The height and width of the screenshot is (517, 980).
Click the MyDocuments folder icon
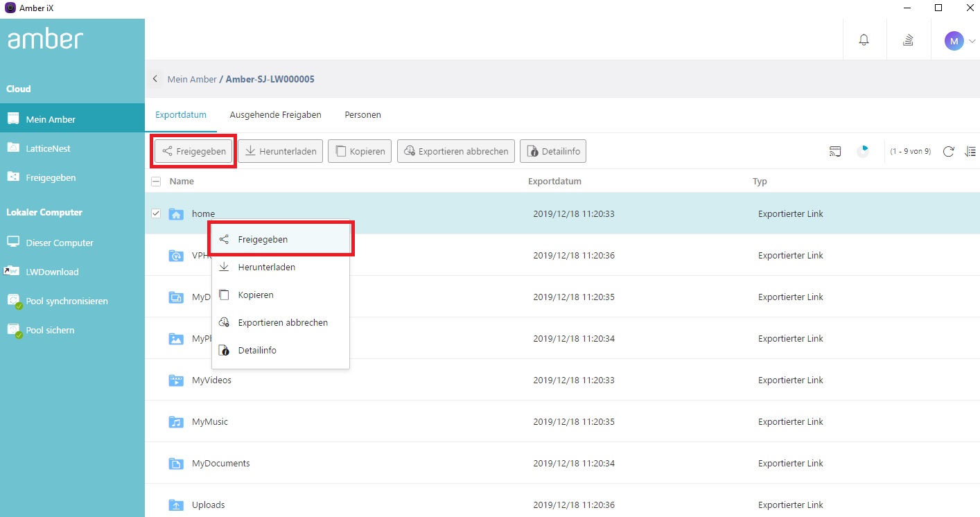point(176,464)
